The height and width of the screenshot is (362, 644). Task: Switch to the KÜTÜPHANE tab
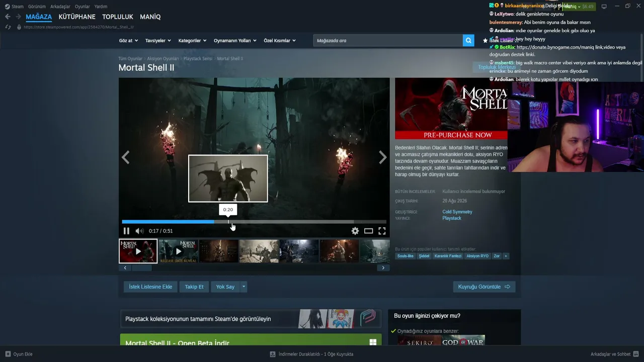click(x=77, y=17)
